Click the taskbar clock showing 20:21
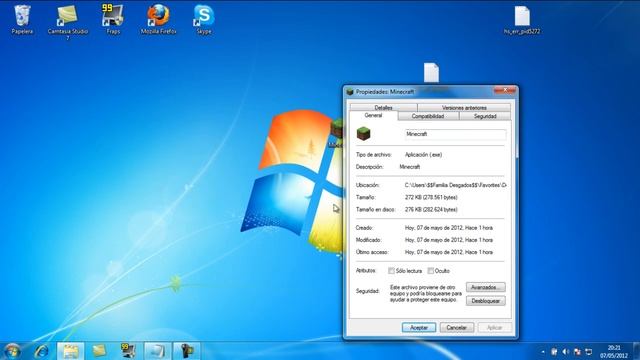 pos(614,352)
